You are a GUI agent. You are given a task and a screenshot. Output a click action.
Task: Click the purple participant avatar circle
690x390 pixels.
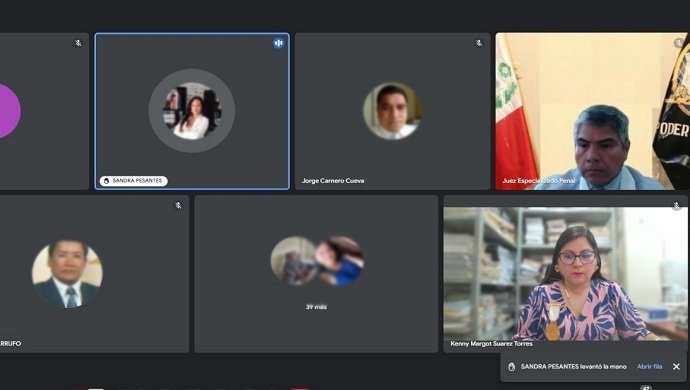(10, 110)
